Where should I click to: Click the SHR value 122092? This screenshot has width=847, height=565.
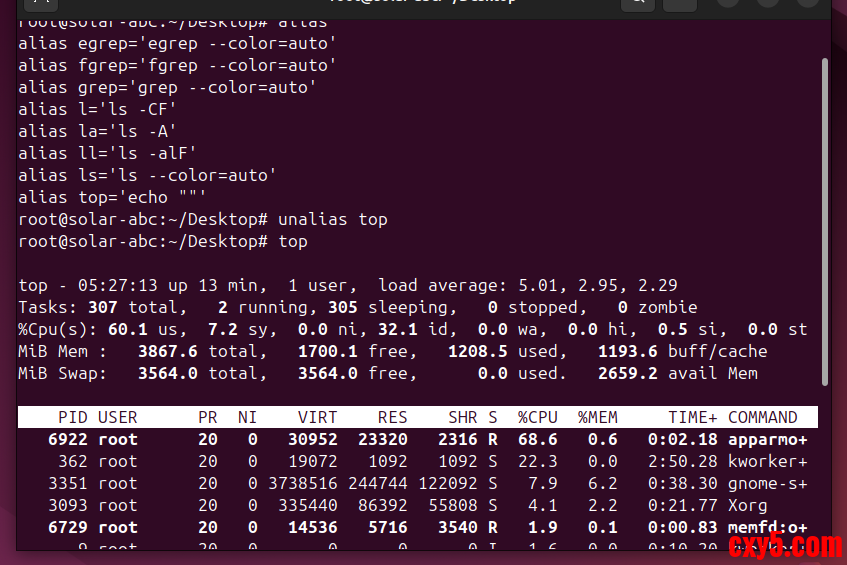448,483
